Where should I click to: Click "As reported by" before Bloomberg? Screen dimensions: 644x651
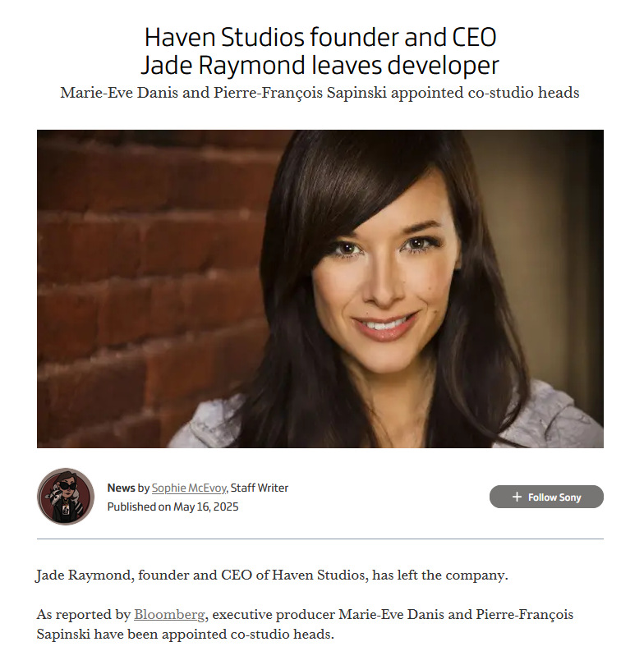coord(84,614)
